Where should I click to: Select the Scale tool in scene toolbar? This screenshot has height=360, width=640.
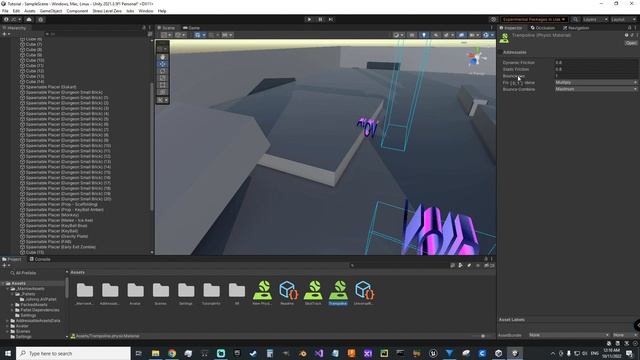point(162,78)
